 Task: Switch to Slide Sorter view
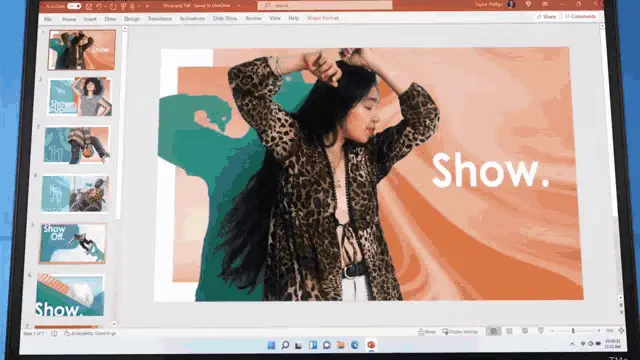[x=509, y=331]
